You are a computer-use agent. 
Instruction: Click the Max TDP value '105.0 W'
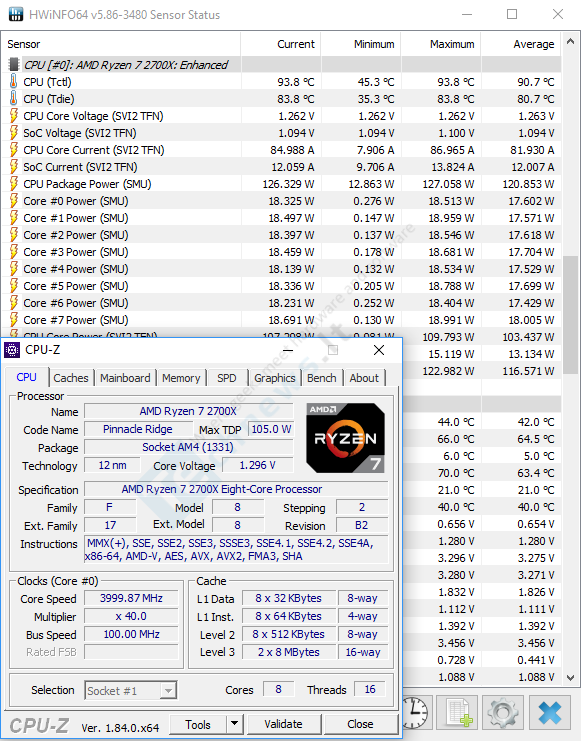271,429
